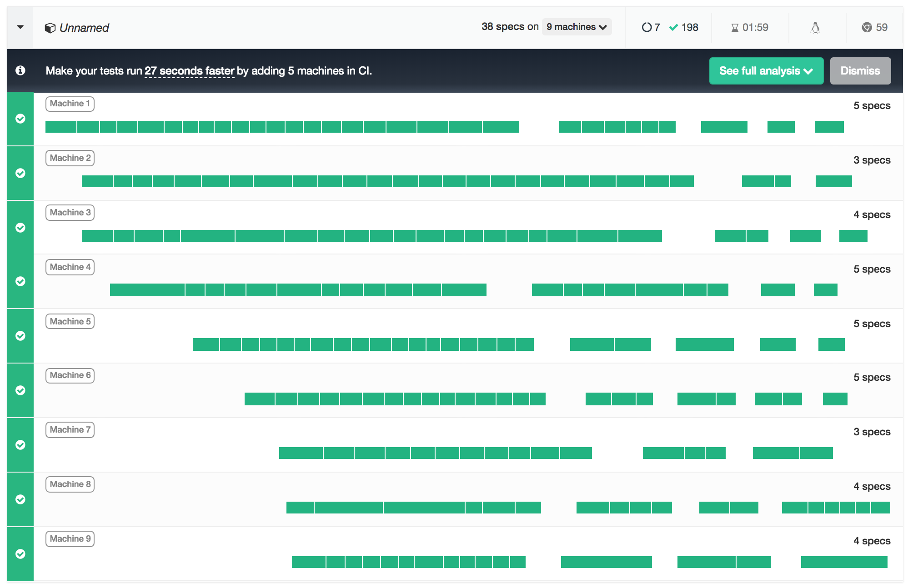Click Machine 1 passed status check icon

[20, 119]
